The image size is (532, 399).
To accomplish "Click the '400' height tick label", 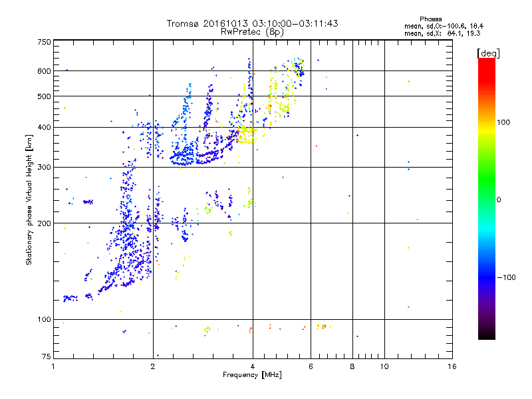I will click(44, 128).
